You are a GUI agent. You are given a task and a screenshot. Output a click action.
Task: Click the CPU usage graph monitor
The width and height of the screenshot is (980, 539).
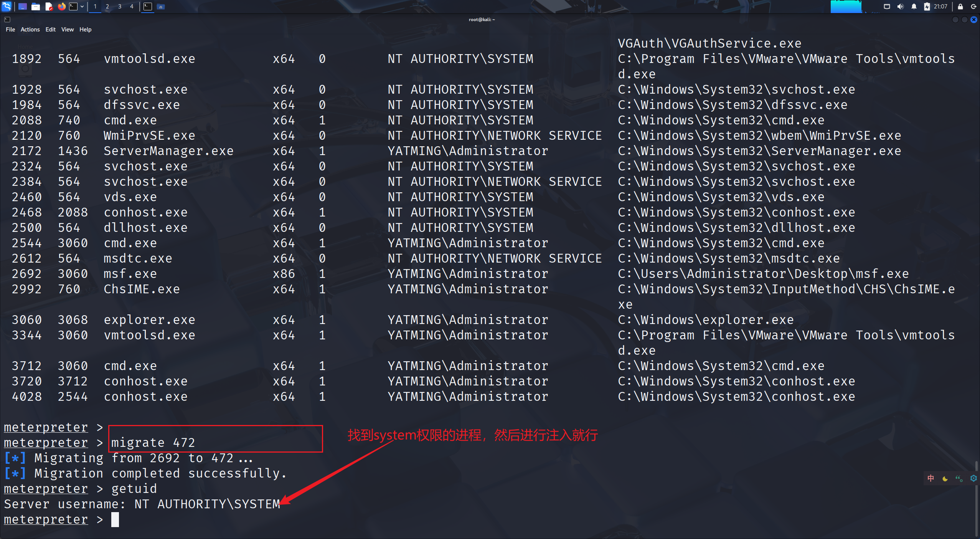846,7
